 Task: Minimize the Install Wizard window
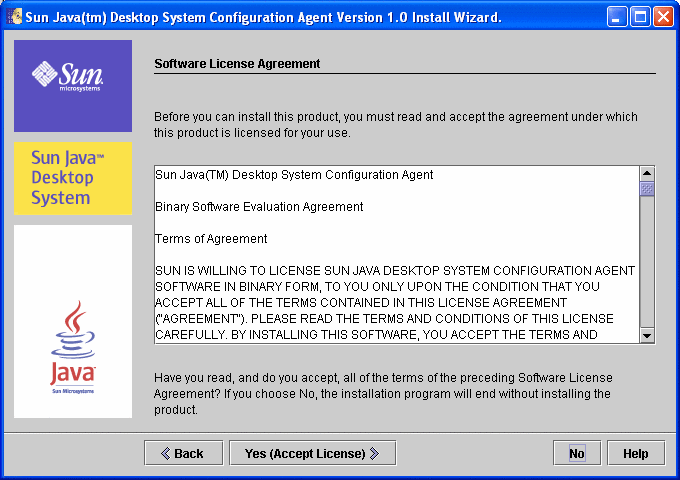[617, 17]
